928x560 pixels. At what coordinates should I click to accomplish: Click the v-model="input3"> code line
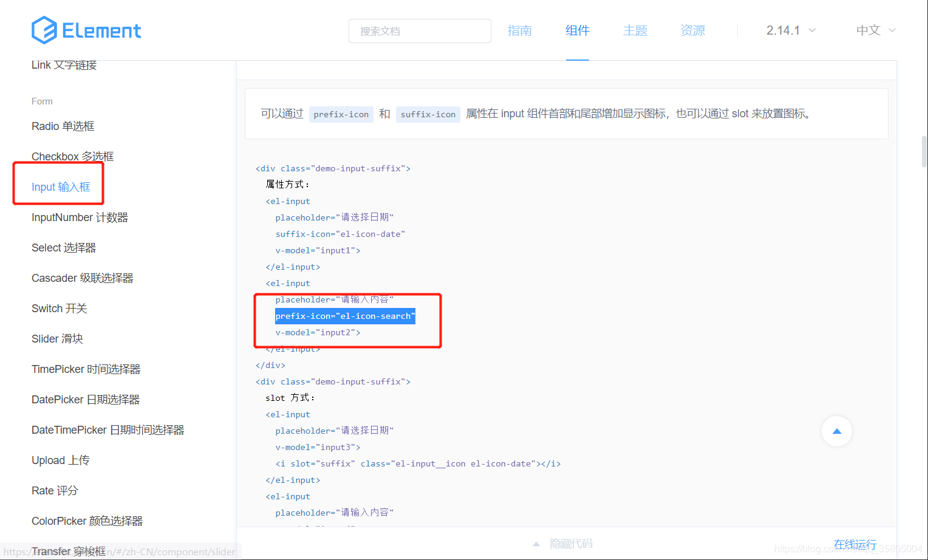click(318, 447)
